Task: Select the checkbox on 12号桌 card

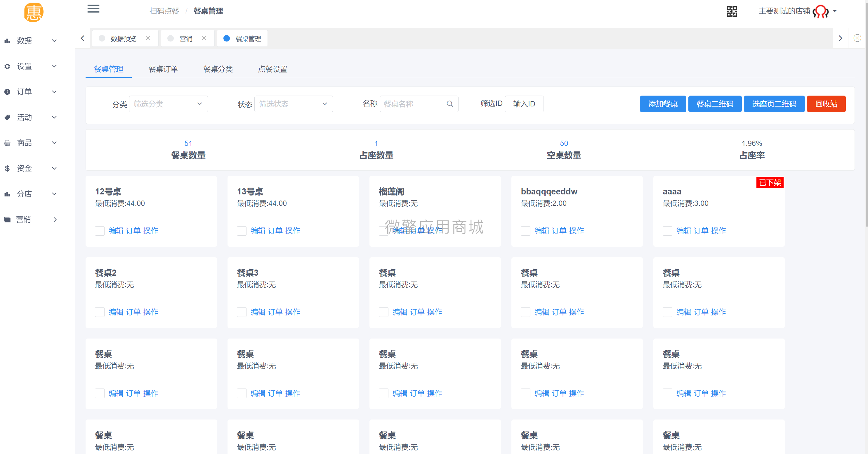Action: pyautogui.click(x=99, y=231)
